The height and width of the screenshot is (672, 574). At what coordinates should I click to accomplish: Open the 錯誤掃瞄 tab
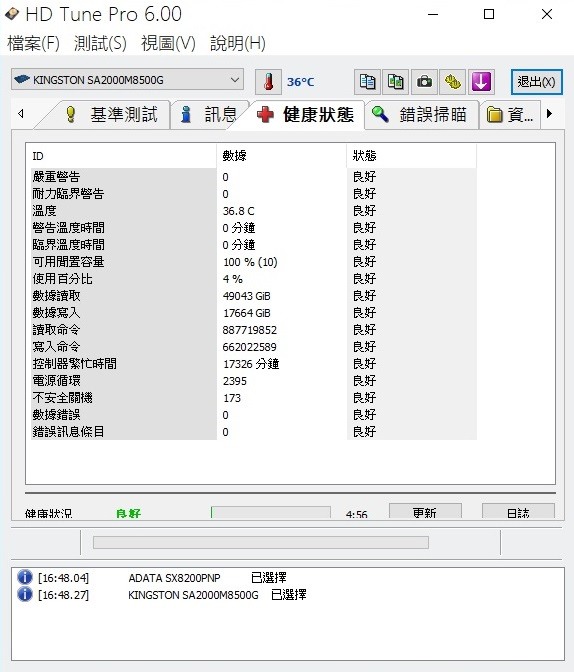(x=422, y=114)
